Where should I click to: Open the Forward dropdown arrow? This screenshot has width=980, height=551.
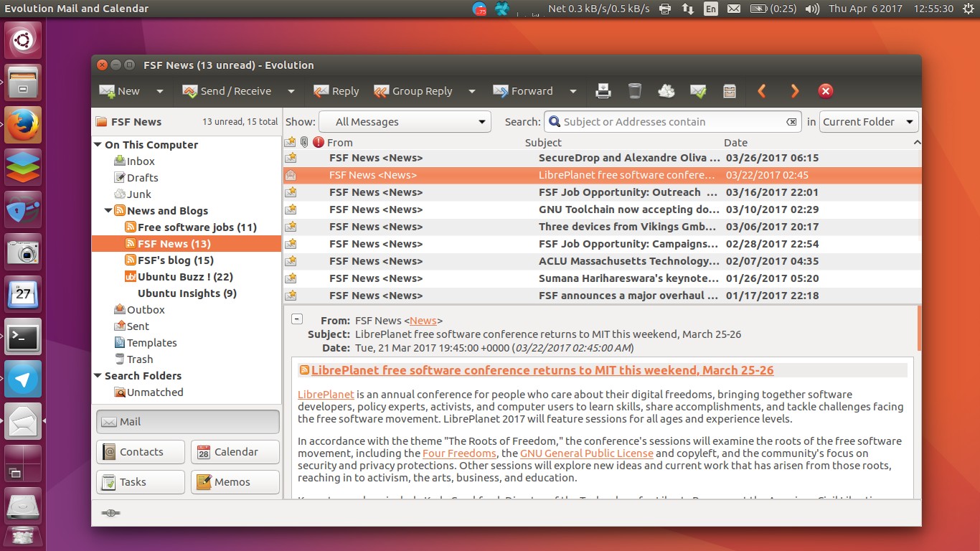(573, 91)
